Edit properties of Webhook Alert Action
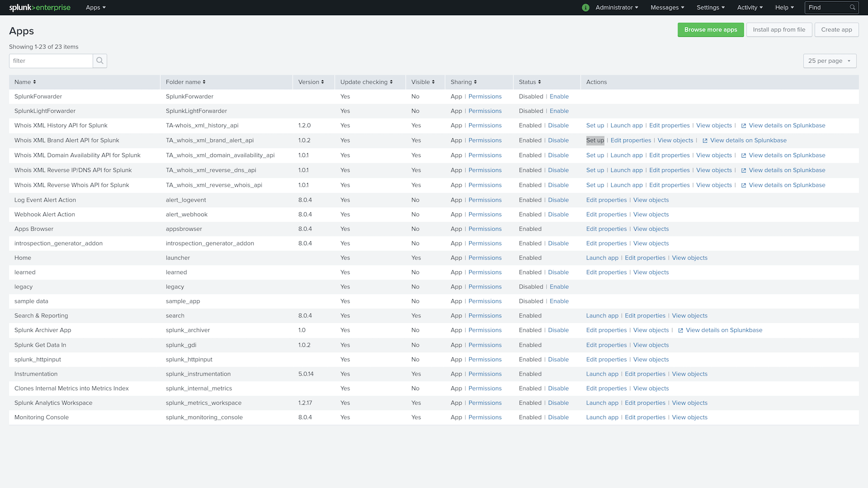The image size is (868, 488). pyautogui.click(x=606, y=214)
